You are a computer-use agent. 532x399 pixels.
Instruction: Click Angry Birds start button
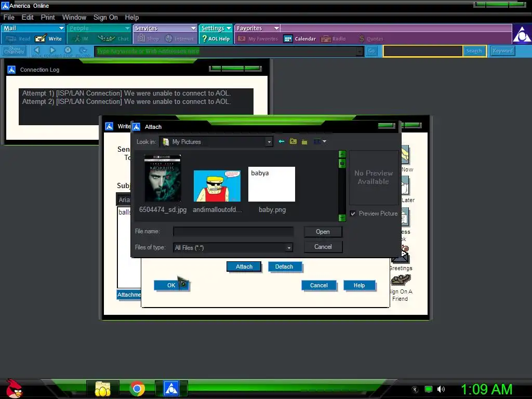point(14,389)
